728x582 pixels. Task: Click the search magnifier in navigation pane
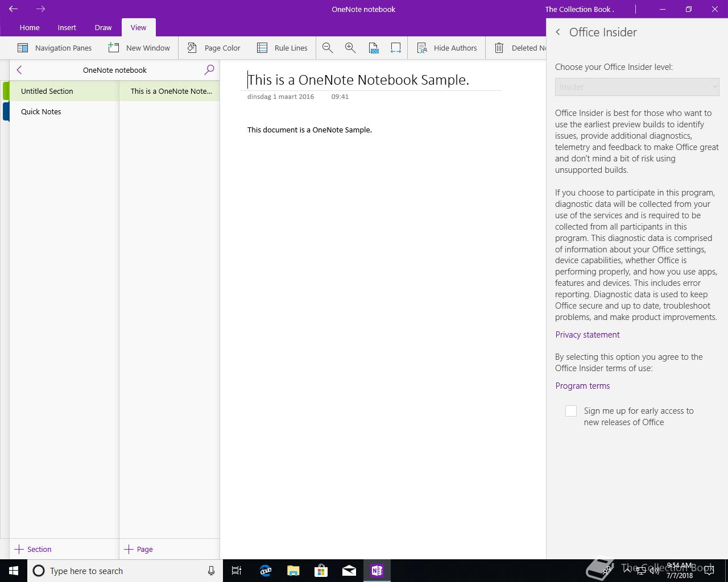[209, 70]
